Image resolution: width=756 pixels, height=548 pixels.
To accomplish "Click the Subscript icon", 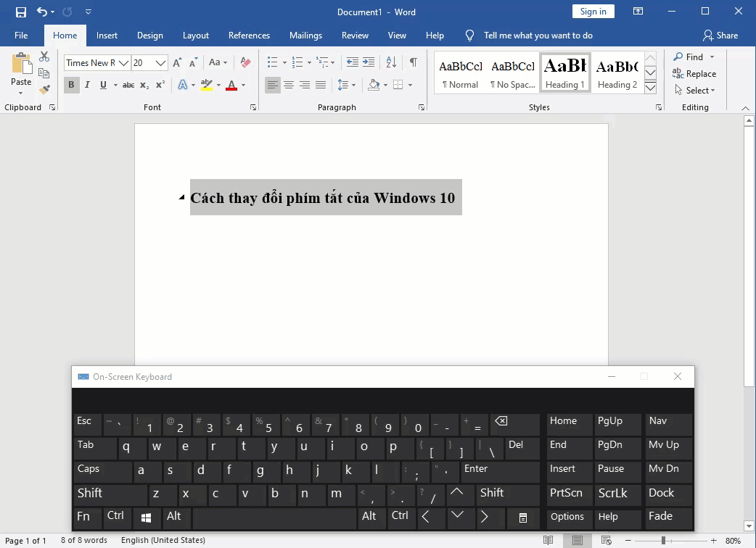I will coord(144,85).
